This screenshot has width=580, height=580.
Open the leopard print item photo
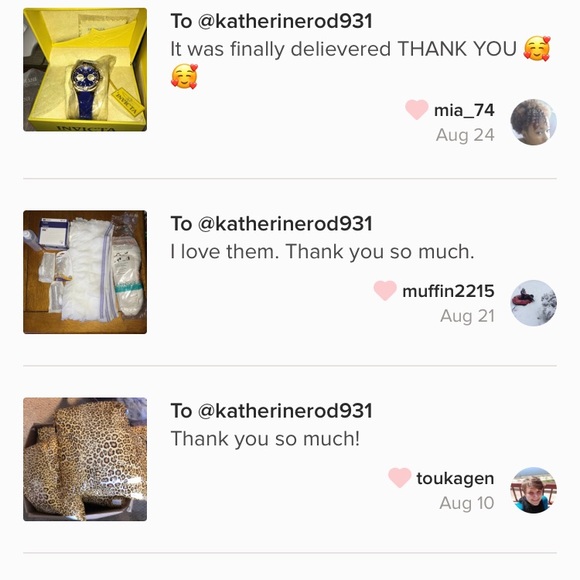coord(85,459)
